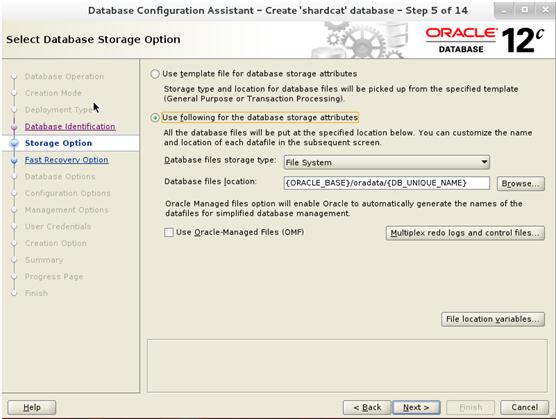Select 'Use template file for database storage attributes' radio
Screen dimensions: 556x419
pyautogui.click(x=155, y=74)
